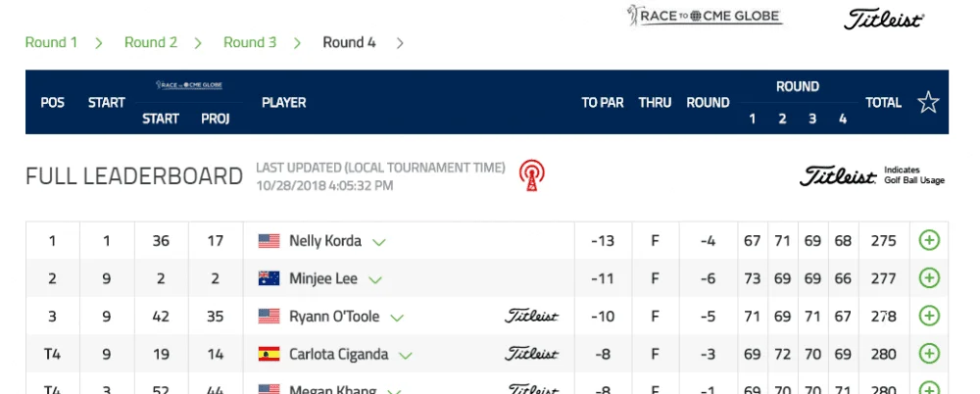Expand Carlota Ciganda's details chevron

[406, 356]
